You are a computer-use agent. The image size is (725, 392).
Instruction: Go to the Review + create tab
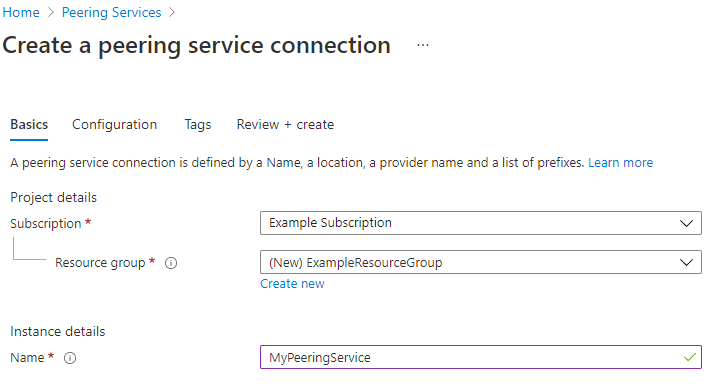click(285, 125)
